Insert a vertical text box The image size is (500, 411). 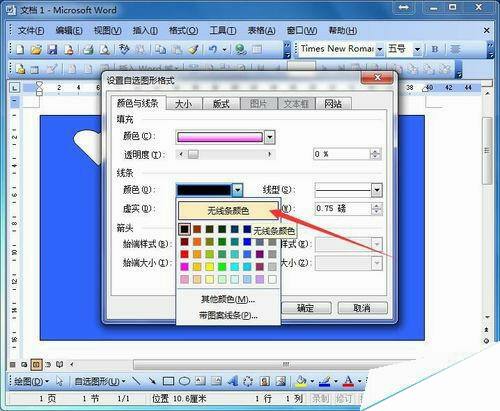[216, 381]
